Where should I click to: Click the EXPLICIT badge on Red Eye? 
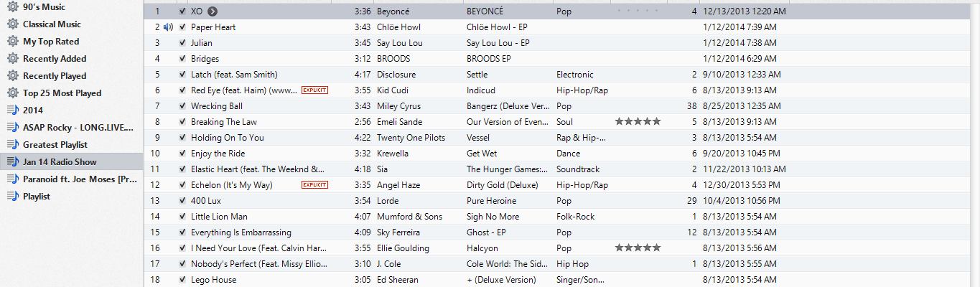click(x=314, y=90)
